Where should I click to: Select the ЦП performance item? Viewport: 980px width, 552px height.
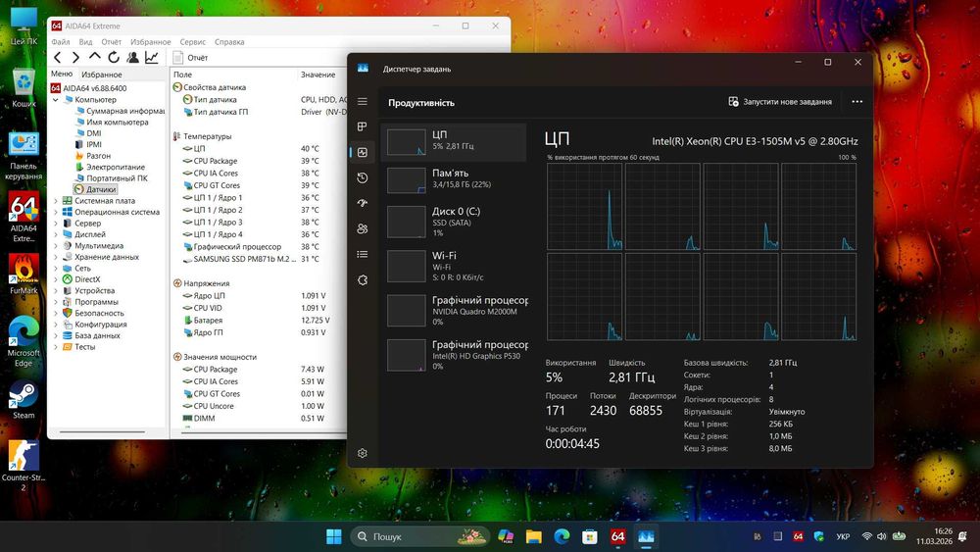coord(455,142)
